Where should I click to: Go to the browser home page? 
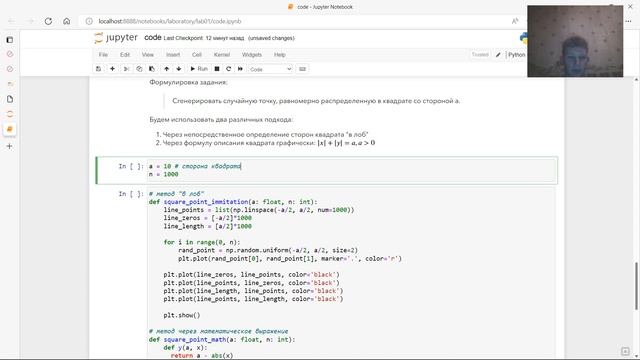click(x=67, y=21)
